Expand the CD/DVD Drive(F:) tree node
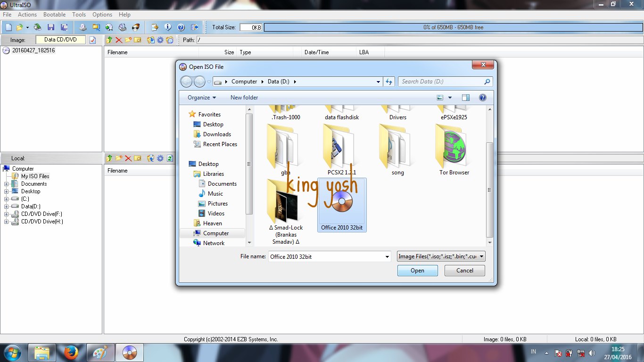Image resolution: width=644 pixels, height=362 pixels. (x=7, y=214)
